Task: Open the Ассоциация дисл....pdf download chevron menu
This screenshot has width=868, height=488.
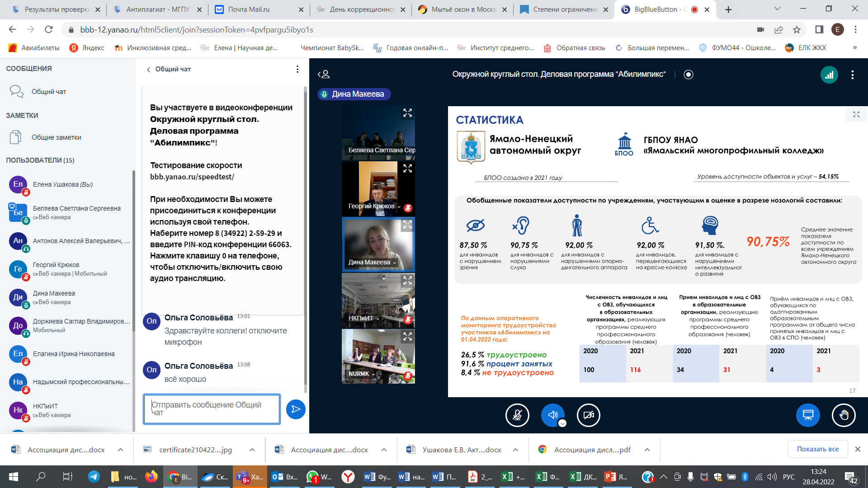Action: [x=647, y=450]
